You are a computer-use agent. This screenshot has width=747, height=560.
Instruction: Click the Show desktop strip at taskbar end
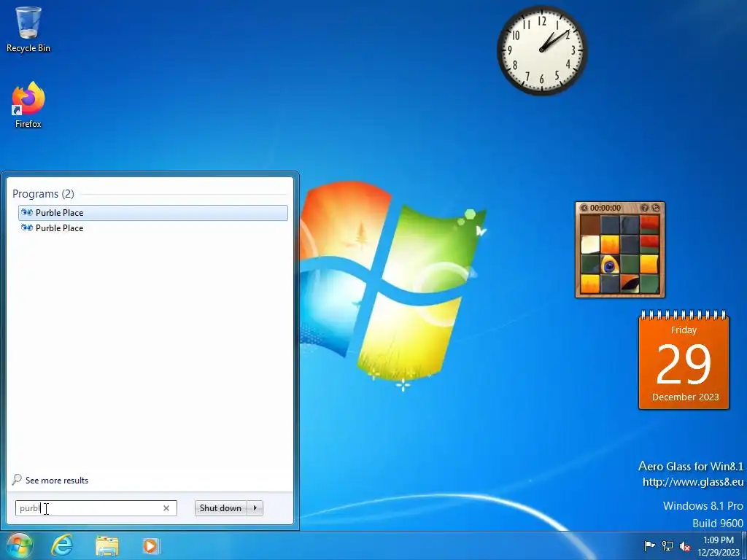tap(743, 545)
